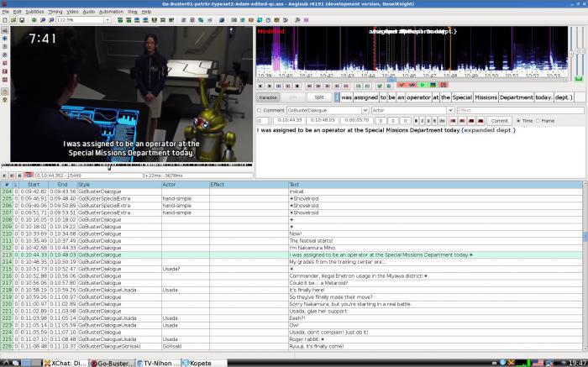Open GoBusterDialogue style dropdown
Viewport: 588px width, 367px height.
(x=365, y=110)
